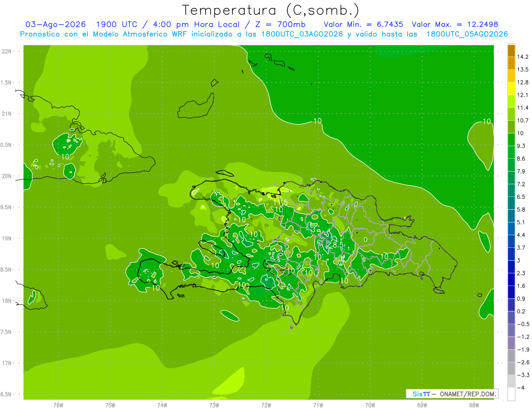Viewport: 532px width, 411px height.
Task: Click the colorbar value "-0.5"
Action: (x=523, y=325)
